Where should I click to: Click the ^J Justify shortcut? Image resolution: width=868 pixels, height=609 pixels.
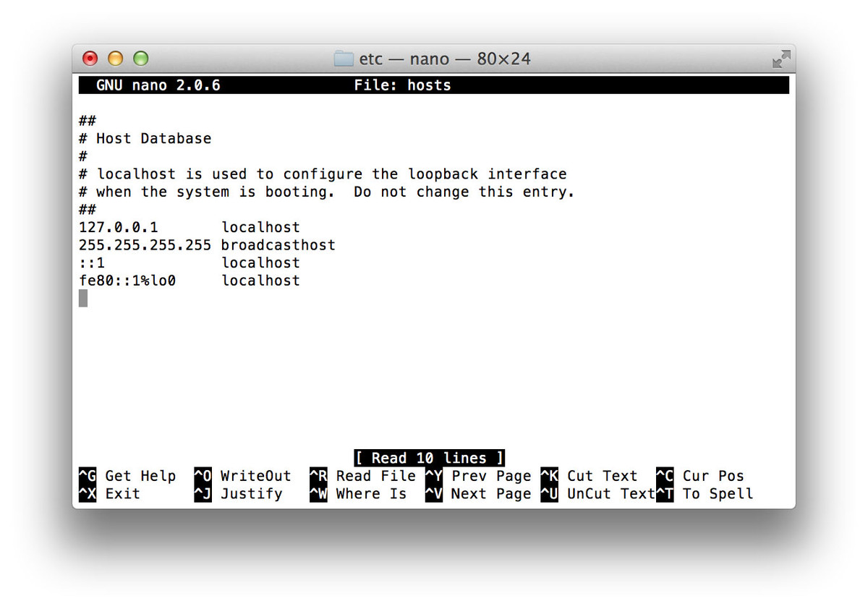tap(239, 494)
